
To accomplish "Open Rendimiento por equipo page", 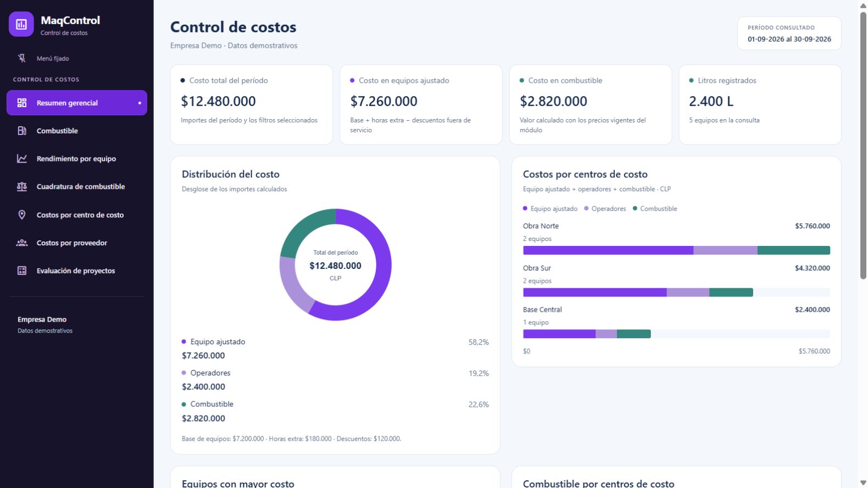I will [x=77, y=159].
